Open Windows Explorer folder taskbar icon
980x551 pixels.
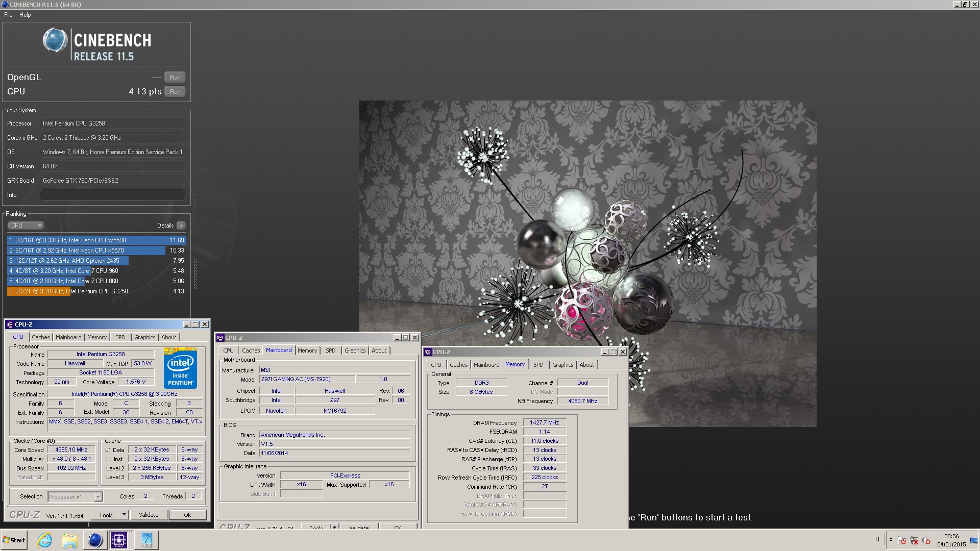[70, 540]
